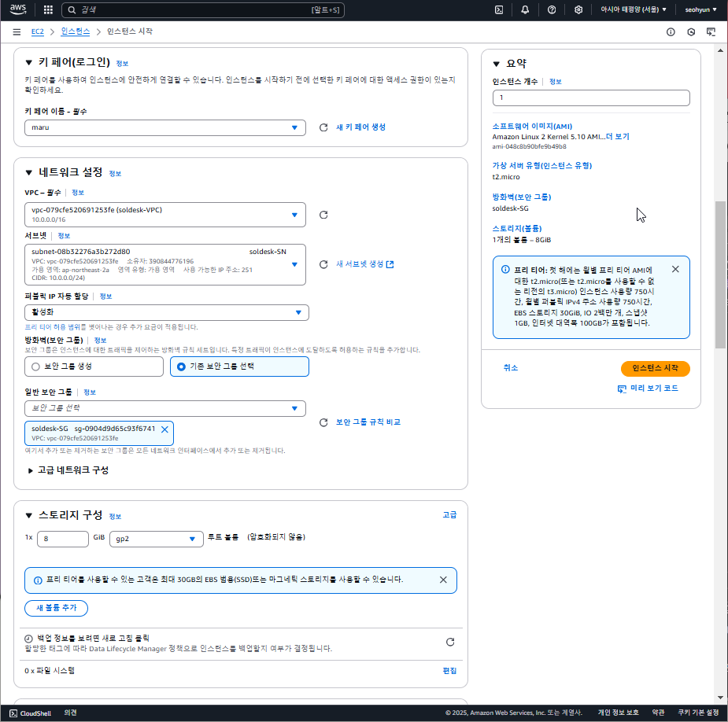The width and height of the screenshot is (728, 722).
Task: Remove soldesk-SG security group token
Action: pos(164,429)
